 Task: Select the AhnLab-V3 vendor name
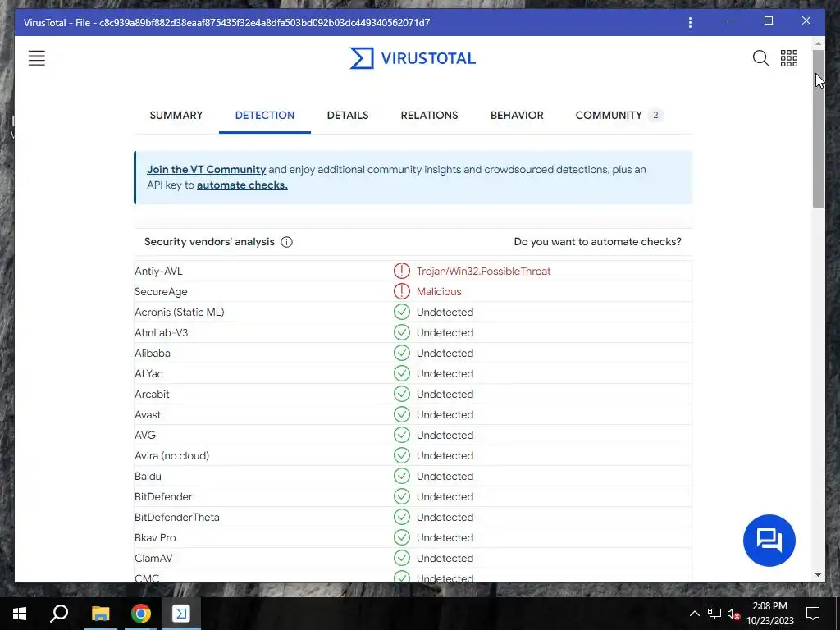pyautogui.click(x=162, y=332)
